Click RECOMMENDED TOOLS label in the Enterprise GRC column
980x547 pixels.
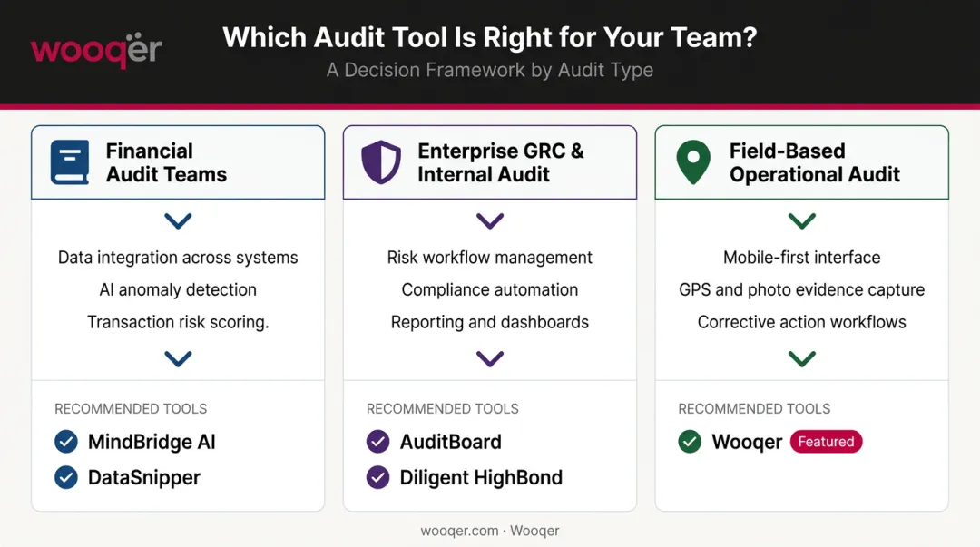443,409
